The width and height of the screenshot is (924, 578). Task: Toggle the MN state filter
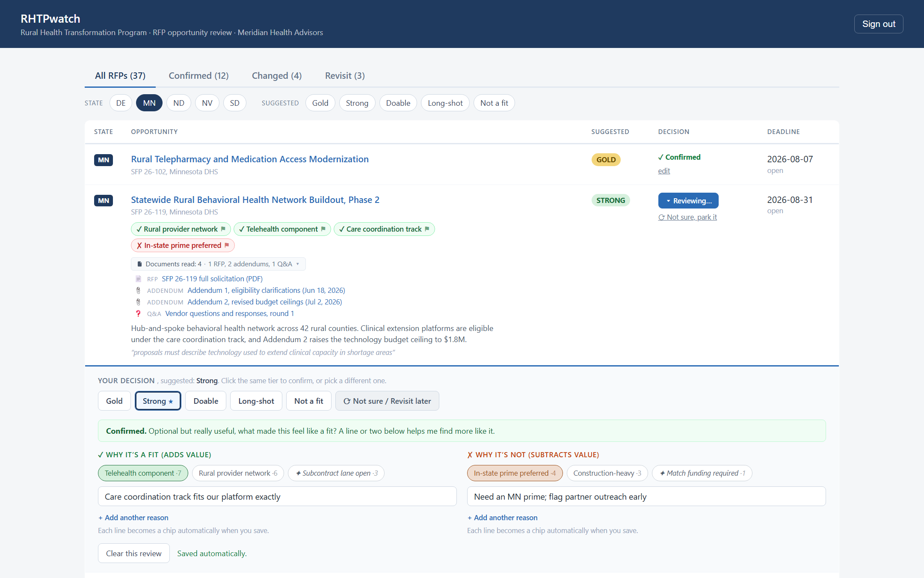click(x=149, y=103)
